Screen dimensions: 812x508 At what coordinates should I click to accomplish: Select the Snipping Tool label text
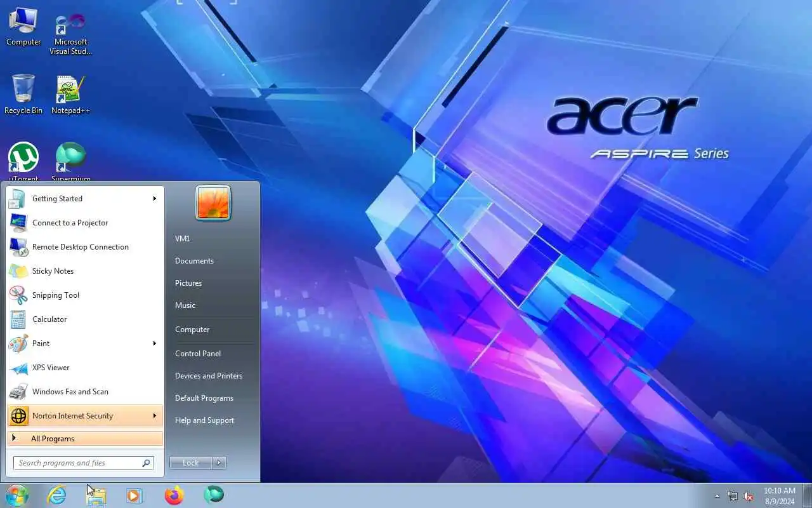click(56, 295)
